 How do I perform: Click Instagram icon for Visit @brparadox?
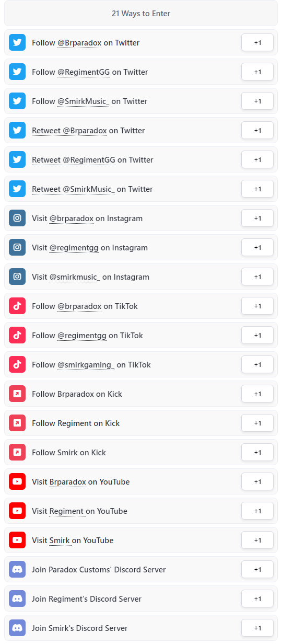coord(17,218)
